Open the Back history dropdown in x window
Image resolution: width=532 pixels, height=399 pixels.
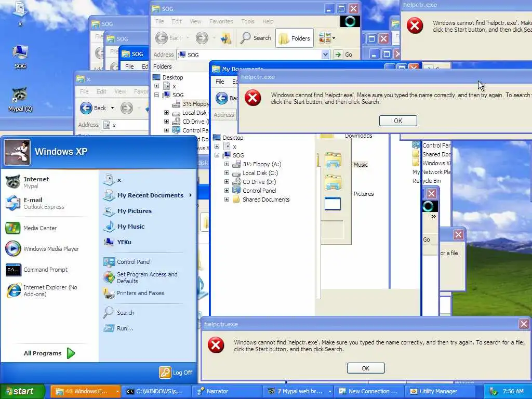[x=112, y=108]
